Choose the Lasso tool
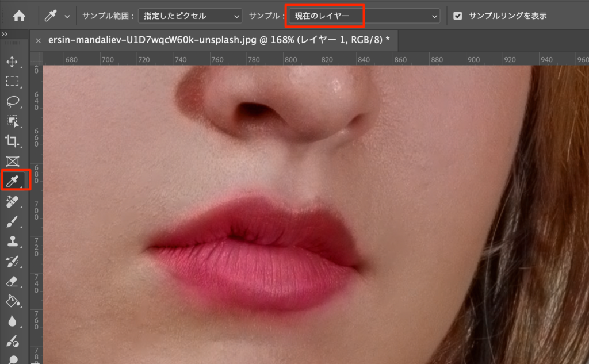The width and height of the screenshot is (589, 364). pyautogui.click(x=12, y=101)
